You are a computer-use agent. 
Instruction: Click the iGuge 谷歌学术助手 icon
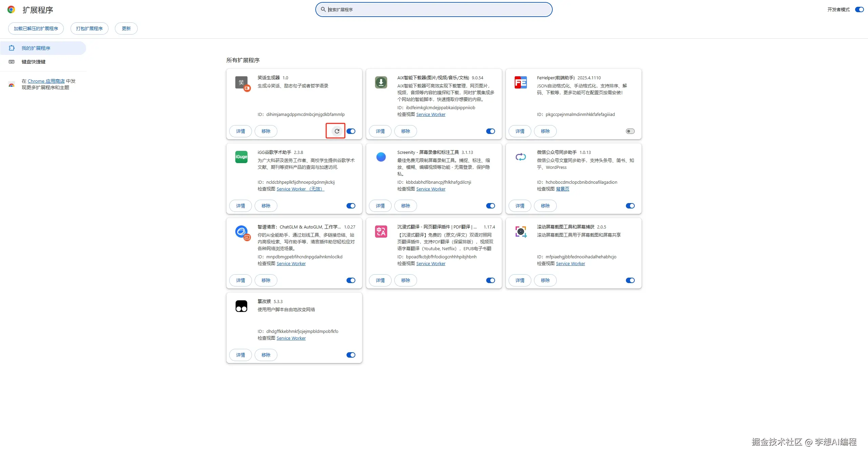coord(241,157)
